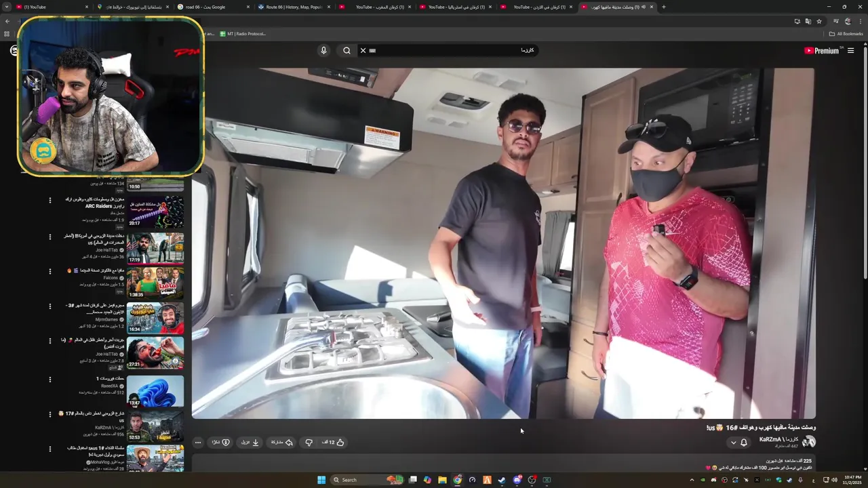Click the browser back arrow

click(7, 21)
